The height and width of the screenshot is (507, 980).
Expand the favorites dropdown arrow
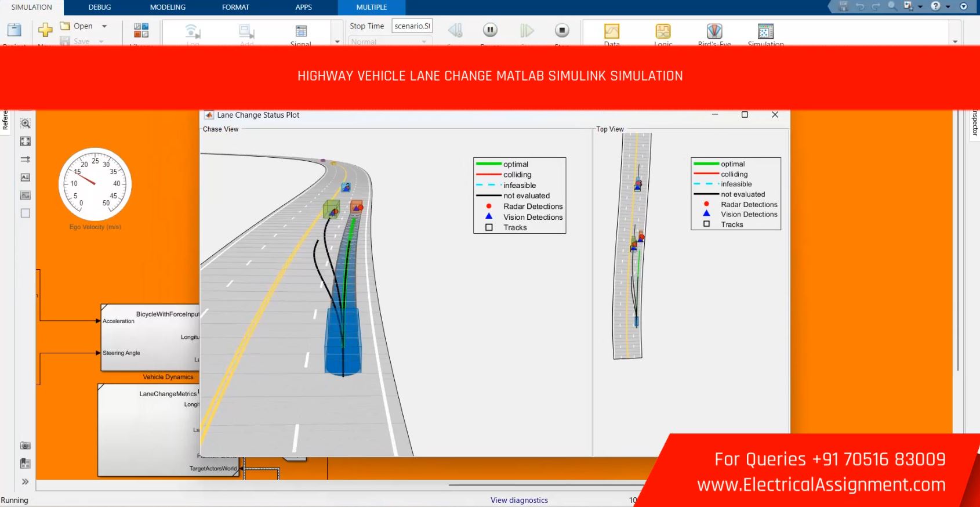point(920,7)
